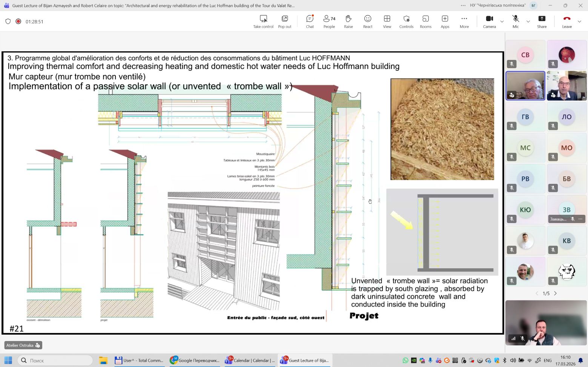Open the React emoji menu
The height and width of the screenshot is (367, 588).
click(368, 21)
